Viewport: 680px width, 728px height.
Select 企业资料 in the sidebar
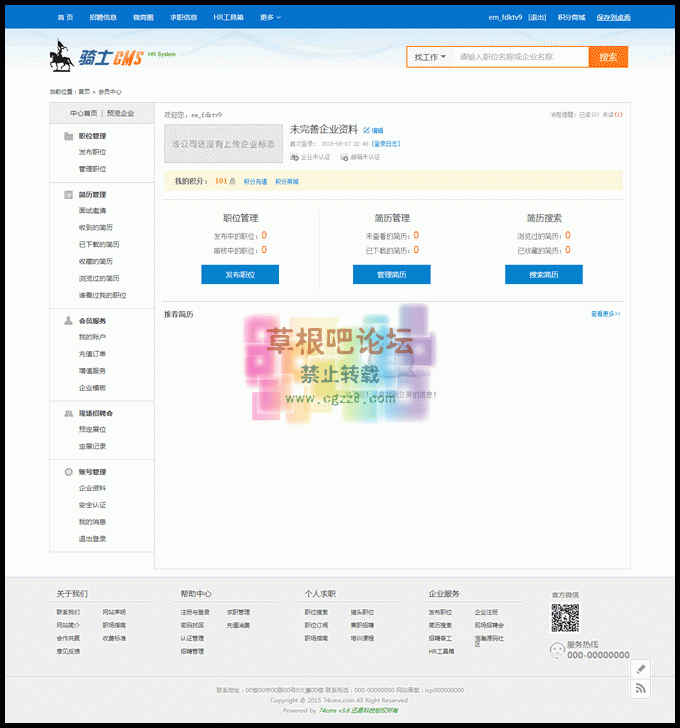pyautogui.click(x=92, y=488)
